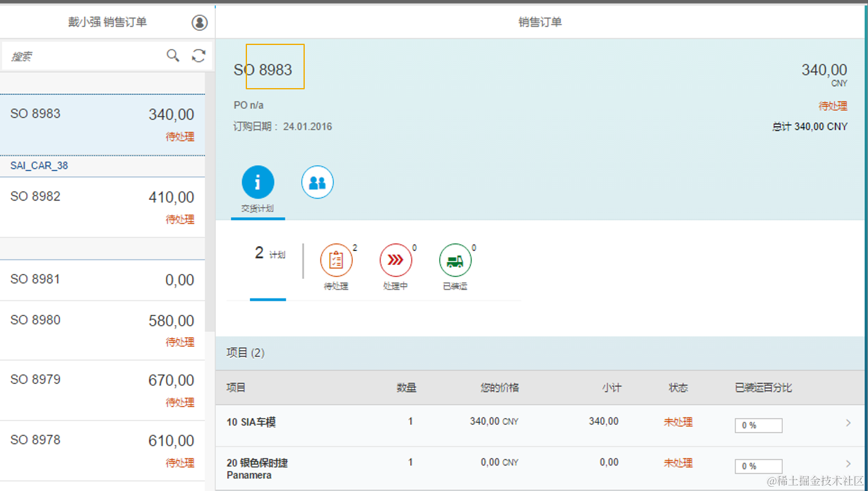Click the 项目 column header
This screenshot has height=491, width=868.
point(236,388)
